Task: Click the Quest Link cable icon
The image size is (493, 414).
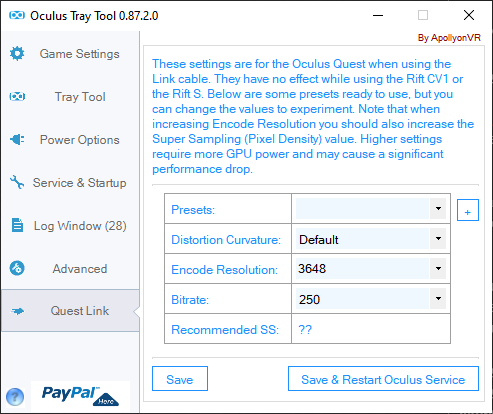Action: pyautogui.click(x=18, y=311)
